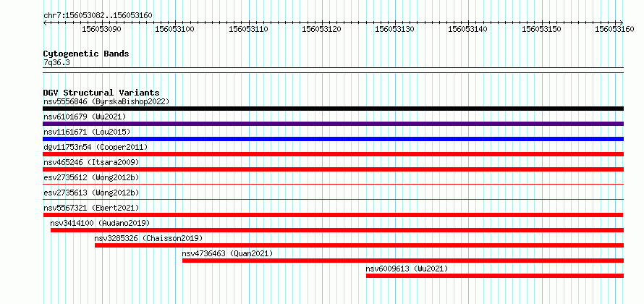The width and height of the screenshot is (644, 304).
Task: Open esv2735613 (Wong2012b) label
Action: coord(91,193)
